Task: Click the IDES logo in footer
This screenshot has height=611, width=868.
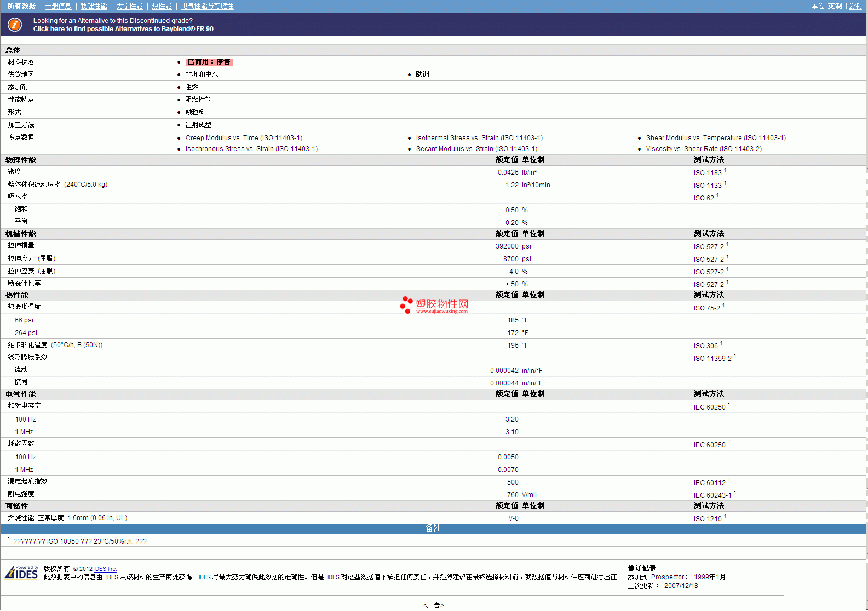Action: click(22, 572)
